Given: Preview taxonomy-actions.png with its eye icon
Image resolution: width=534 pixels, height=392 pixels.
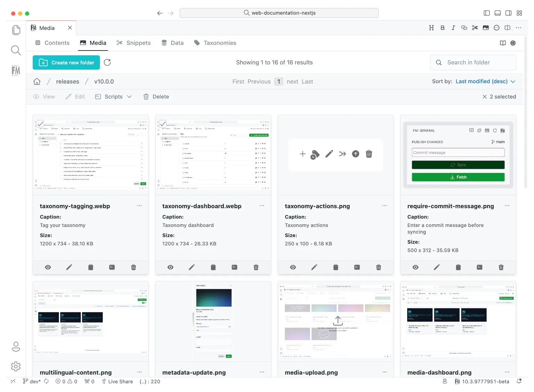Looking at the screenshot, I should (x=293, y=267).
